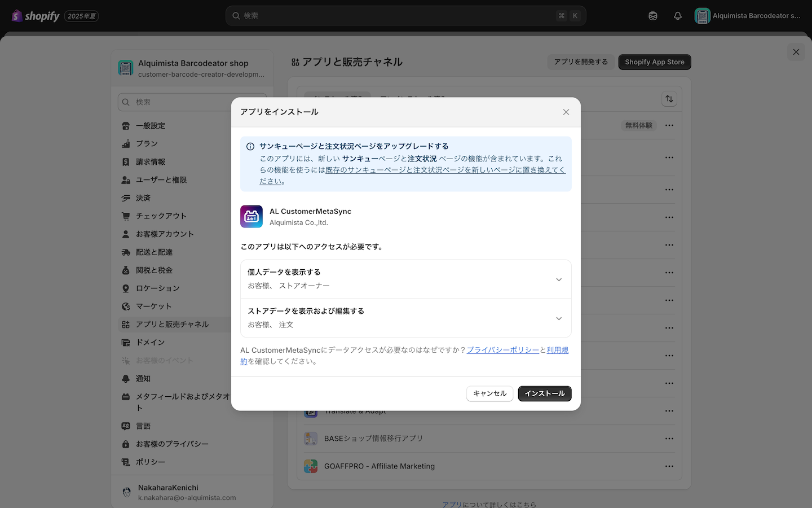Open more options for 無料体験 app row
812x508 pixels.
669,125
